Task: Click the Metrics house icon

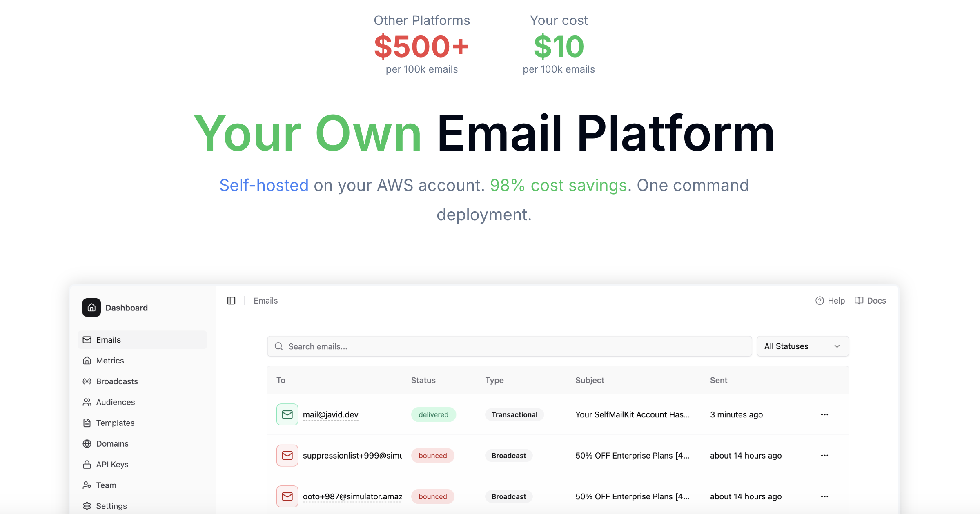Action: [87, 361]
